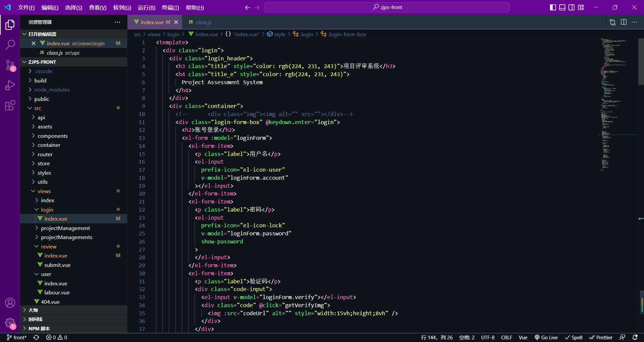Open Manage settings gear icon

pos(10,323)
